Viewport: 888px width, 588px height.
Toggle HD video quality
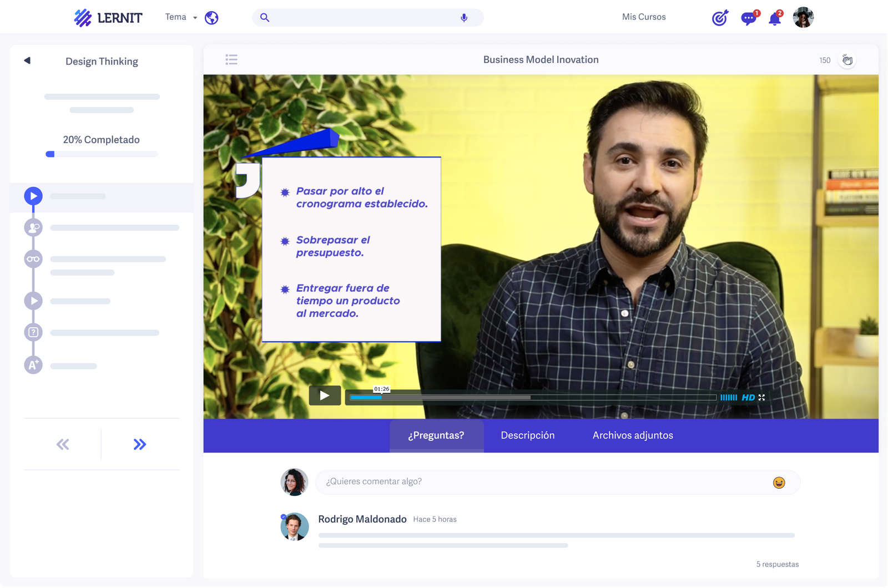click(748, 397)
